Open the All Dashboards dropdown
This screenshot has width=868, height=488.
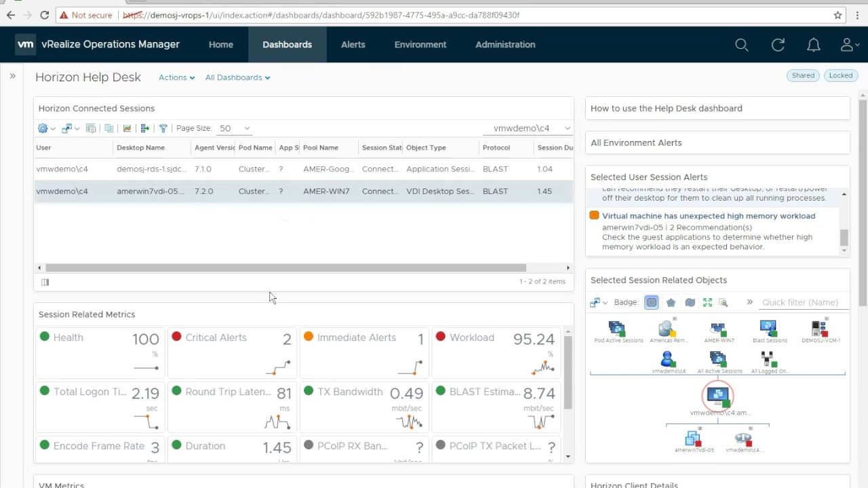[237, 77]
